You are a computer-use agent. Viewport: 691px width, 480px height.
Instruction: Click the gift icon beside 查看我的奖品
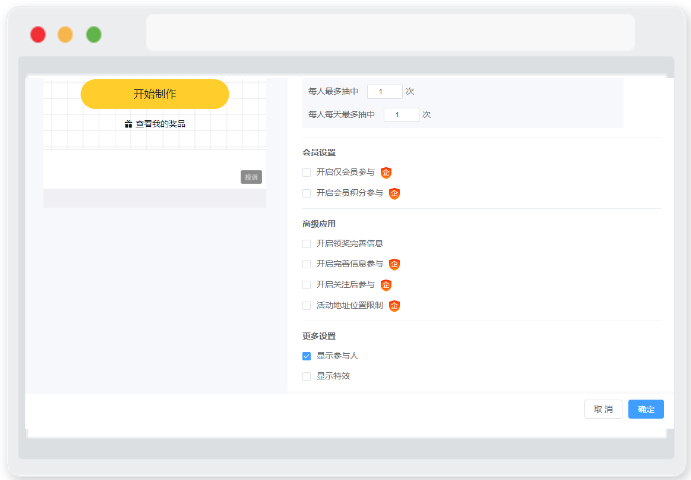[128, 124]
